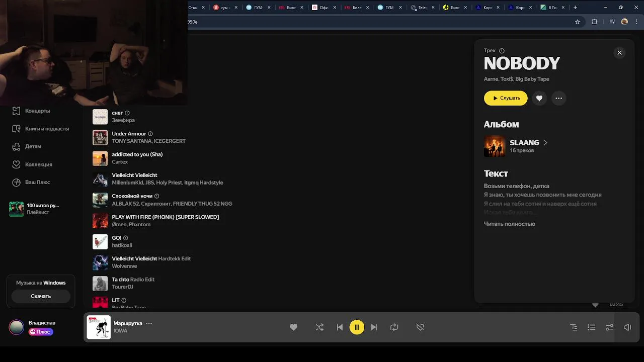Click cover art of addicted to you (Sha)

pos(100,158)
